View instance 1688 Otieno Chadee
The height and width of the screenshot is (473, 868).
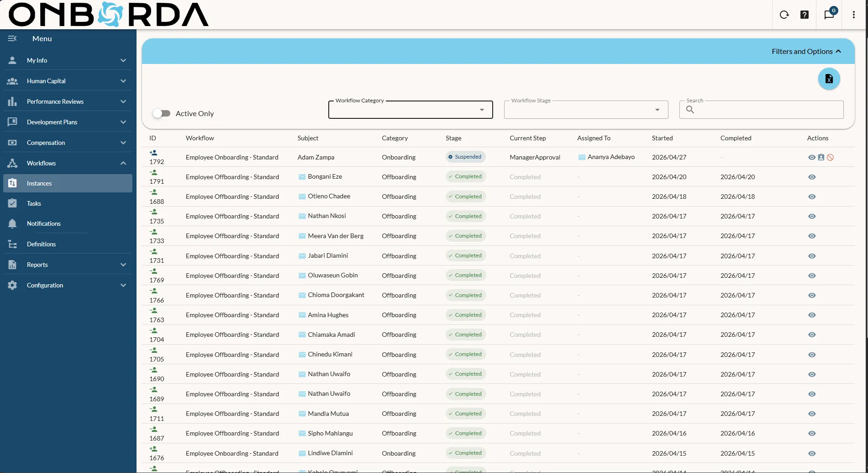point(811,197)
